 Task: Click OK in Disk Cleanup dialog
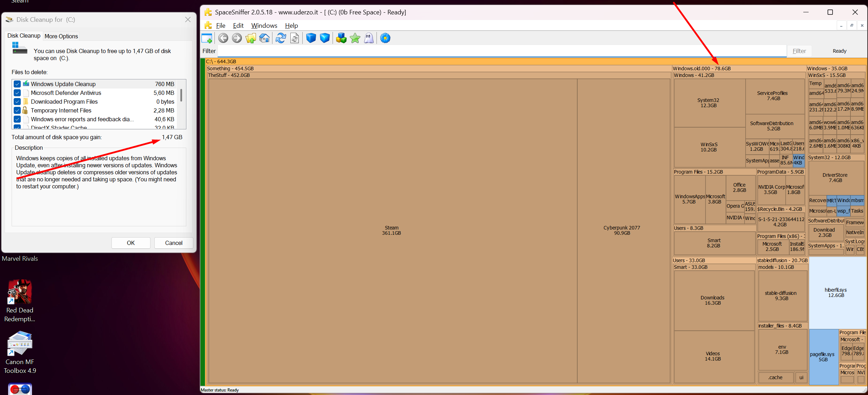coord(131,243)
